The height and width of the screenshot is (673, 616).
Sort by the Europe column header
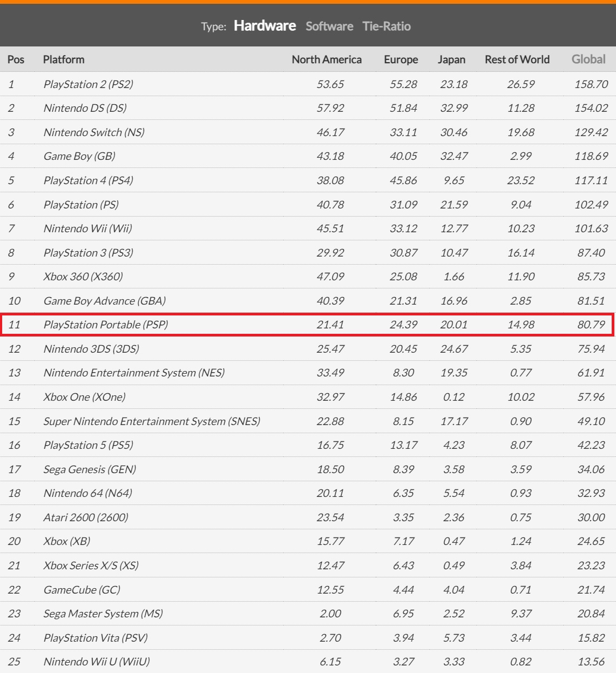coord(401,59)
